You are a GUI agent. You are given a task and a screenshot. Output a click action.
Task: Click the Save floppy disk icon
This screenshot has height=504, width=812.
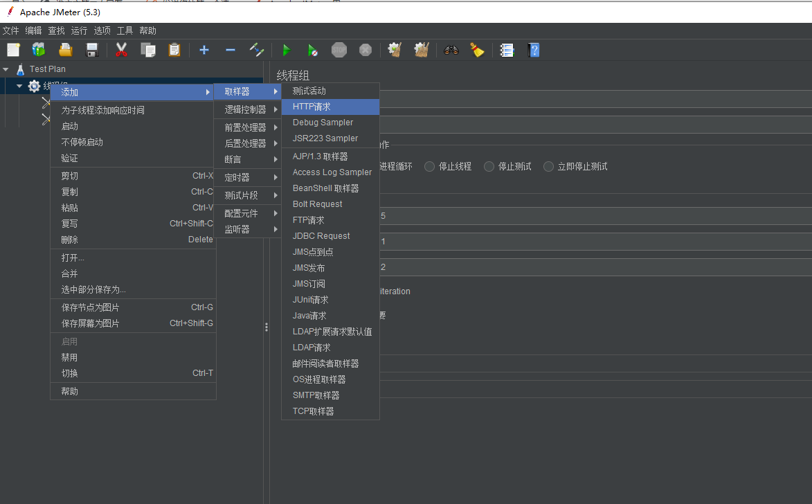[92, 50]
